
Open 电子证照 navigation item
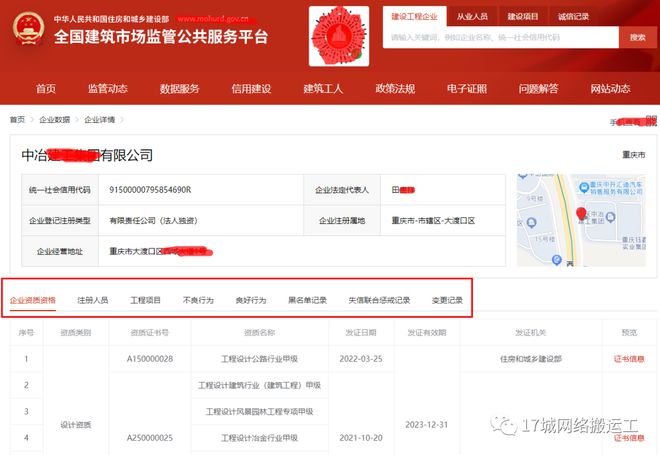467,89
